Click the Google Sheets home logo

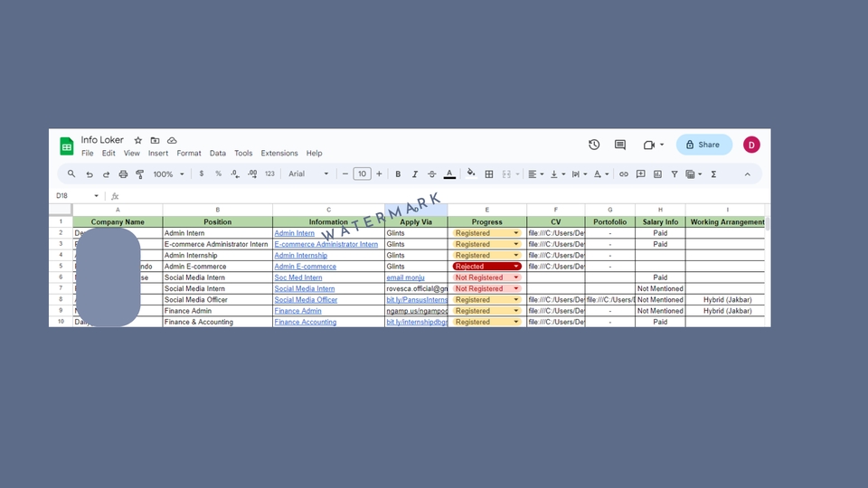[x=66, y=146]
